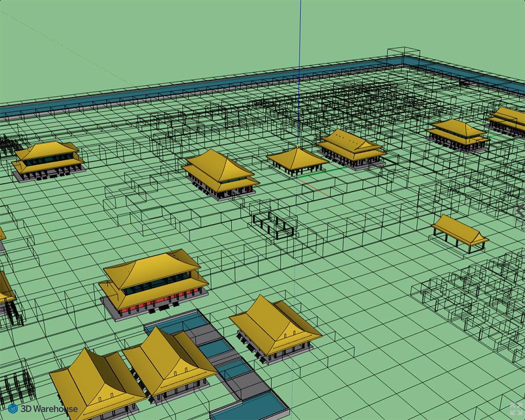Click the open-sided pavilion on the right
The image size is (525, 420).
tap(459, 232)
